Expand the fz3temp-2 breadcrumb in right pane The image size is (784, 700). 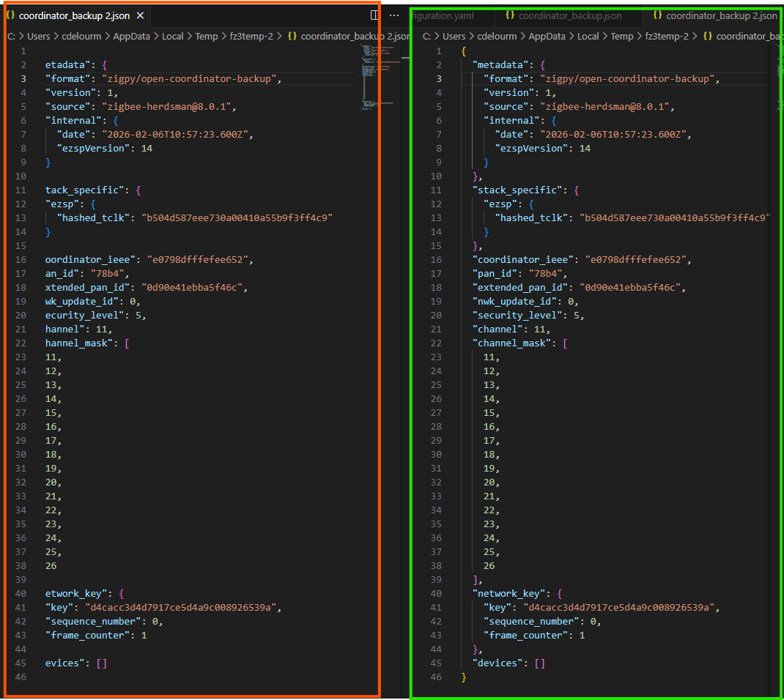667,36
